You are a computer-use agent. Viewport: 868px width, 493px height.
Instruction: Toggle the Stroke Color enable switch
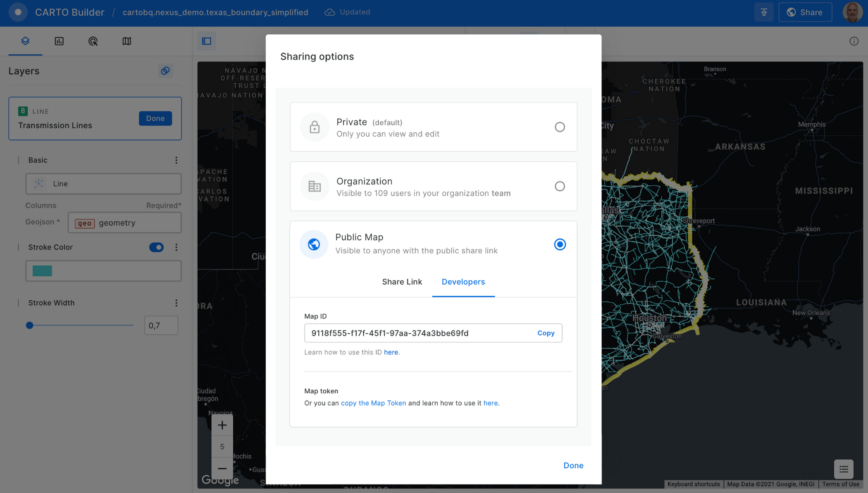click(157, 247)
